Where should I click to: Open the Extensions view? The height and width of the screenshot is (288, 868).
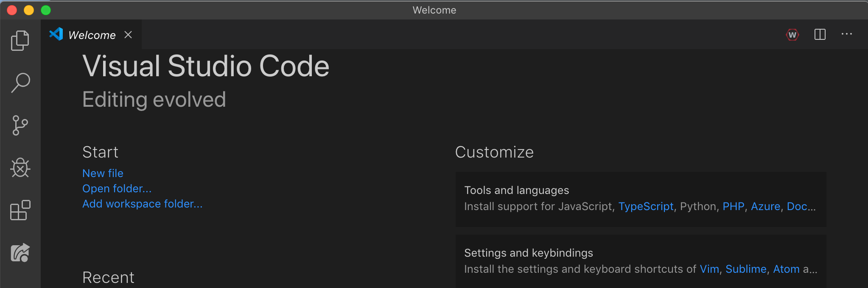click(20, 210)
